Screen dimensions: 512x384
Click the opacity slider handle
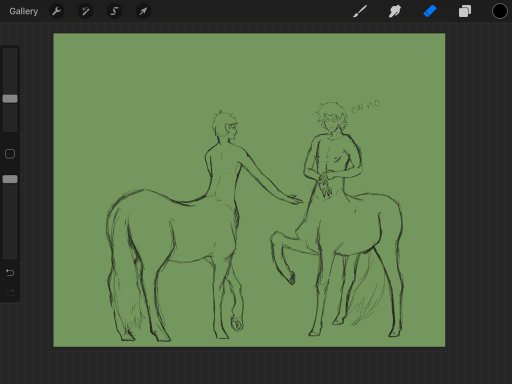(10, 179)
